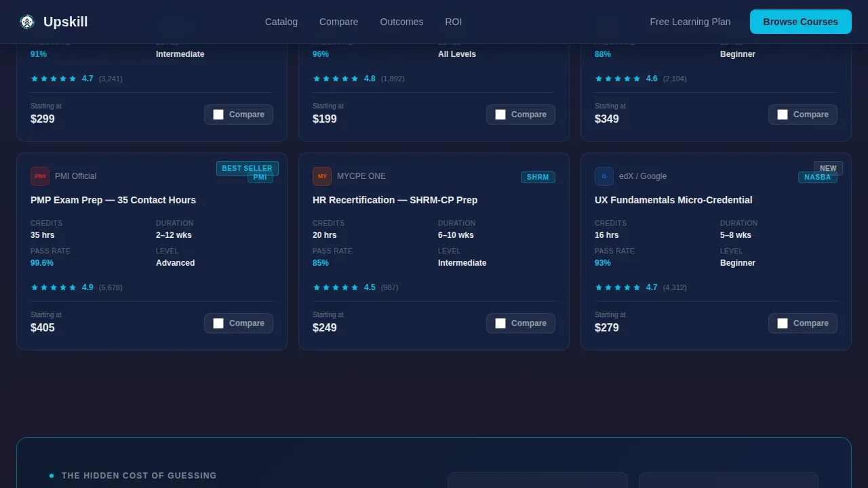Tick Compare checkbox on the $199 course

click(500, 115)
